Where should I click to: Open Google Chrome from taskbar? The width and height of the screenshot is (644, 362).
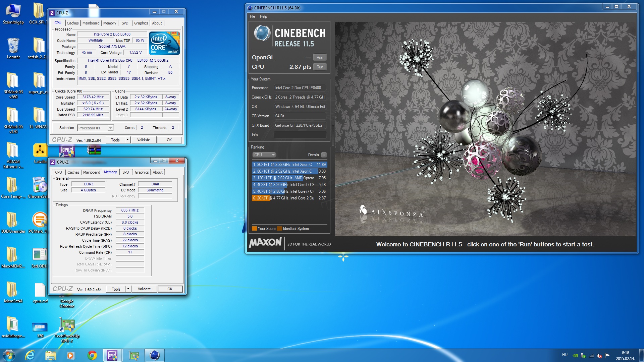(x=92, y=355)
